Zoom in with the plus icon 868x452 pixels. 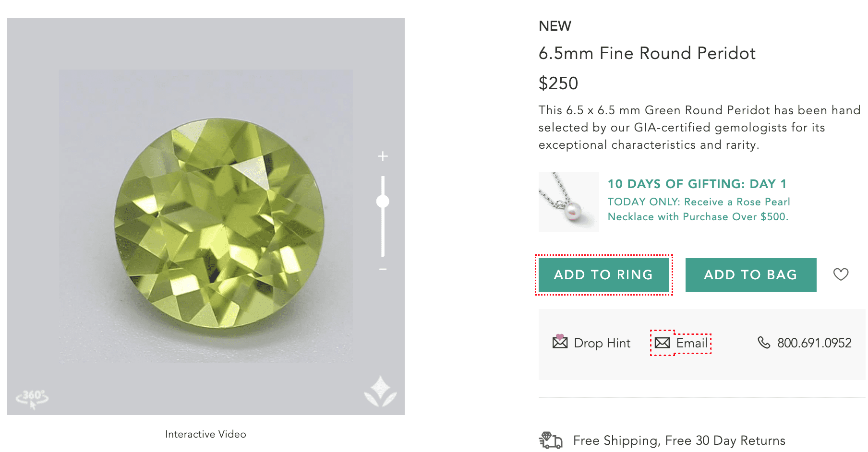(x=383, y=156)
